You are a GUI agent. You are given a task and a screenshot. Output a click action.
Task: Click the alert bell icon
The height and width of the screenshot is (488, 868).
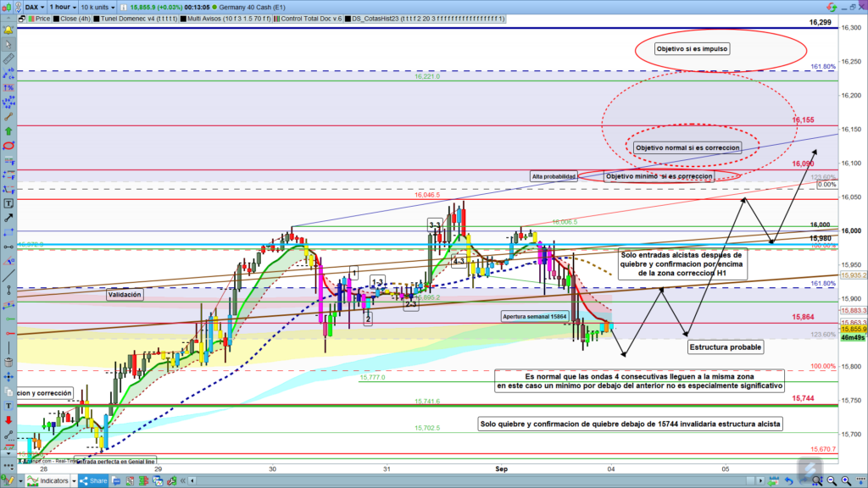8,28
